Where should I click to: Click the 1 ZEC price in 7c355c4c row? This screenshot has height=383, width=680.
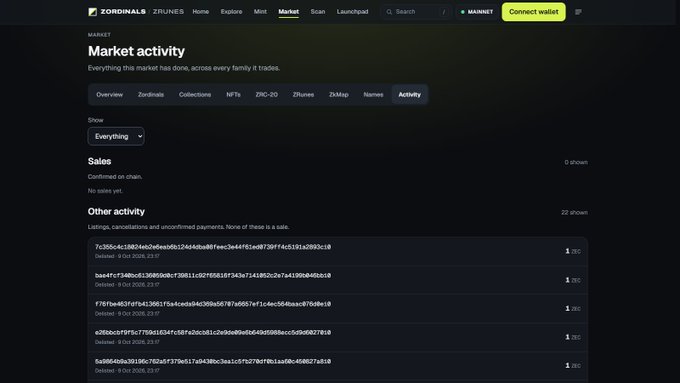click(573, 251)
